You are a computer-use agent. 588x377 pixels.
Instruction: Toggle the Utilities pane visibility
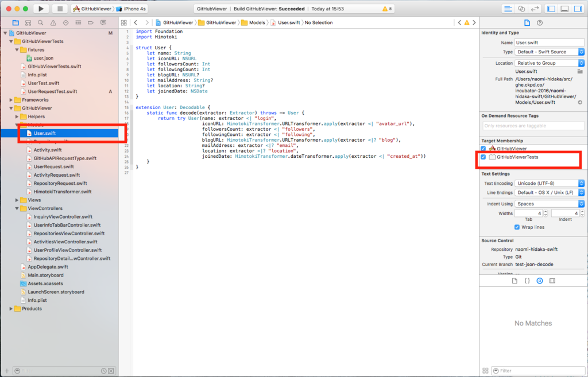(578, 9)
